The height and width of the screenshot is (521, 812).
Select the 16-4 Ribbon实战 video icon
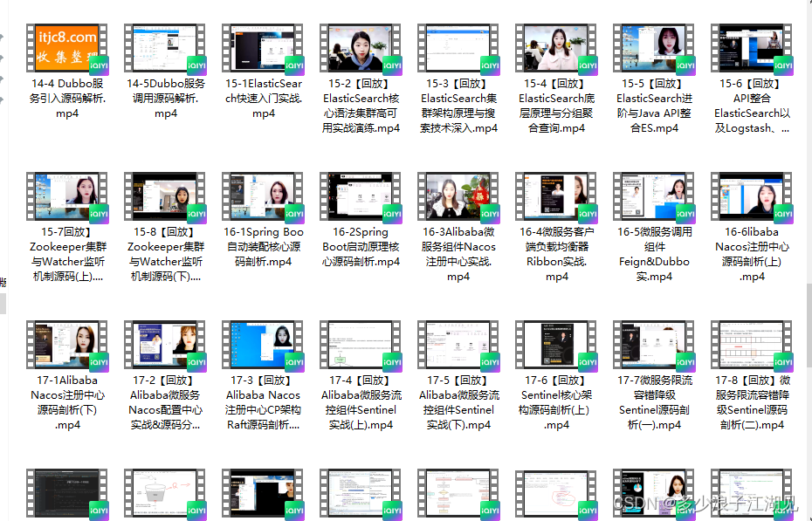coord(557,196)
